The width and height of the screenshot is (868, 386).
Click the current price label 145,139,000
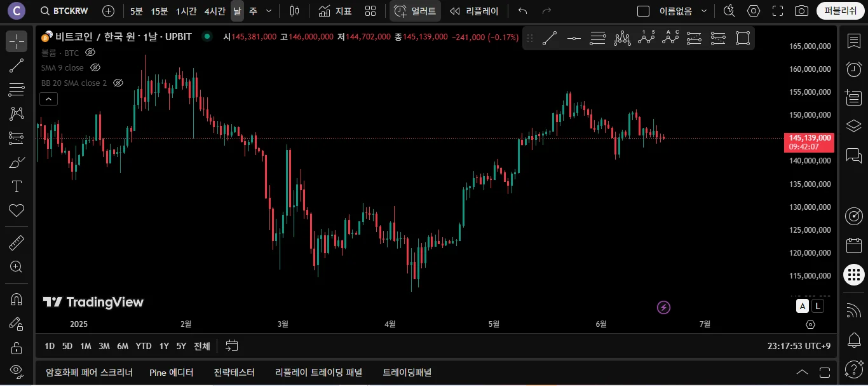(810, 137)
